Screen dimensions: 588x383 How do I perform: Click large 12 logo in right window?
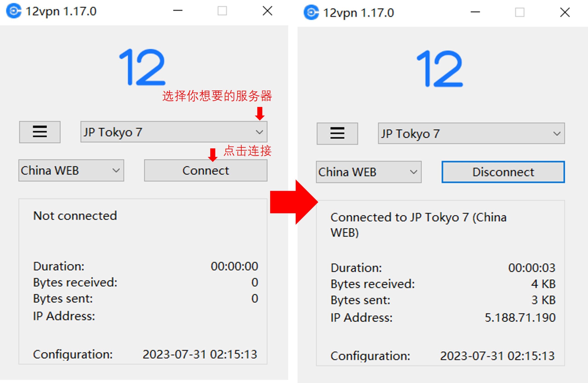point(440,69)
